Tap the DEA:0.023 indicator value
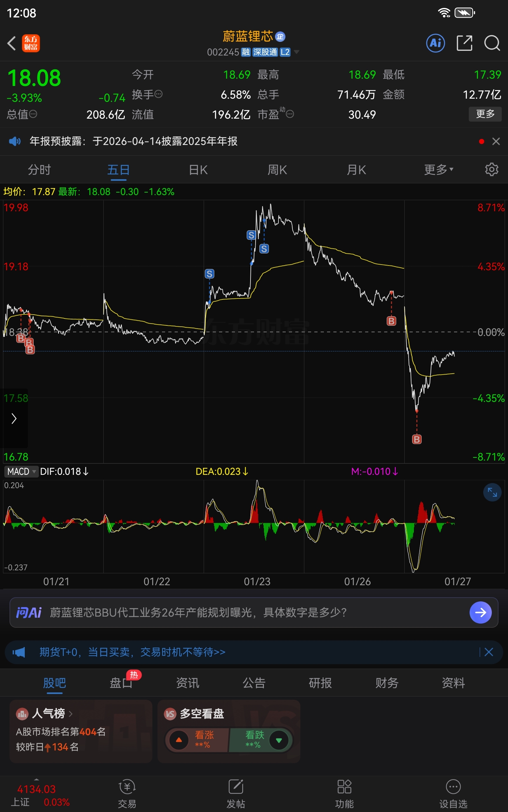This screenshot has width=508, height=812. tap(222, 471)
